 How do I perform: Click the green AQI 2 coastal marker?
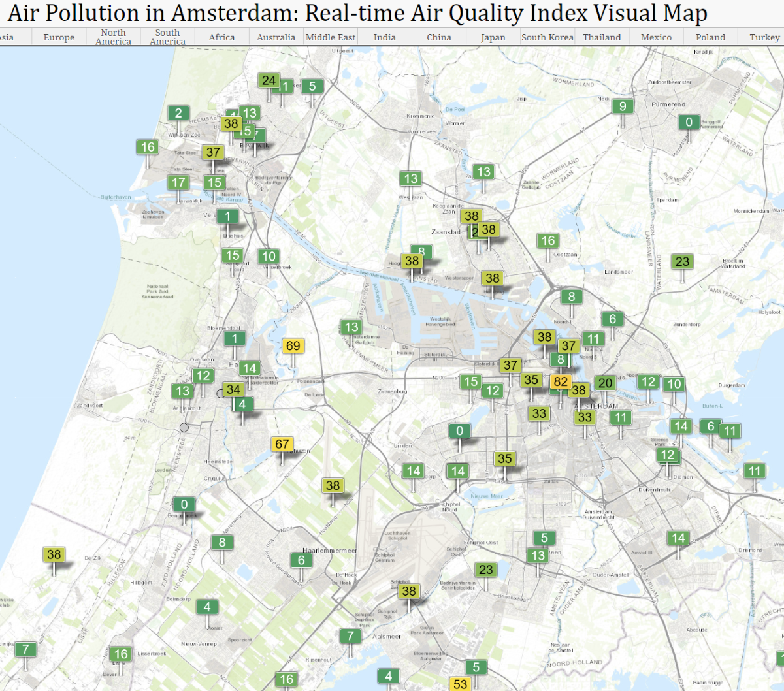pos(178,113)
